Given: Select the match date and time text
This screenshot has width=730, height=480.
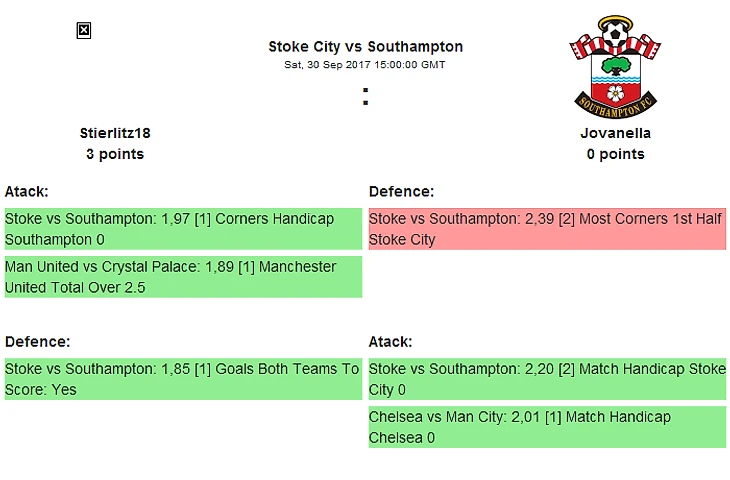Looking at the screenshot, I should pos(365,65).
